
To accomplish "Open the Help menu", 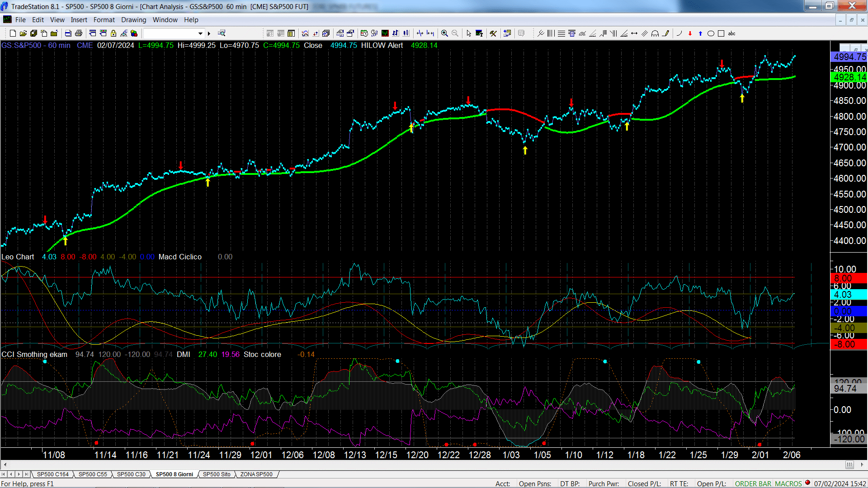I will pos(191,20).
